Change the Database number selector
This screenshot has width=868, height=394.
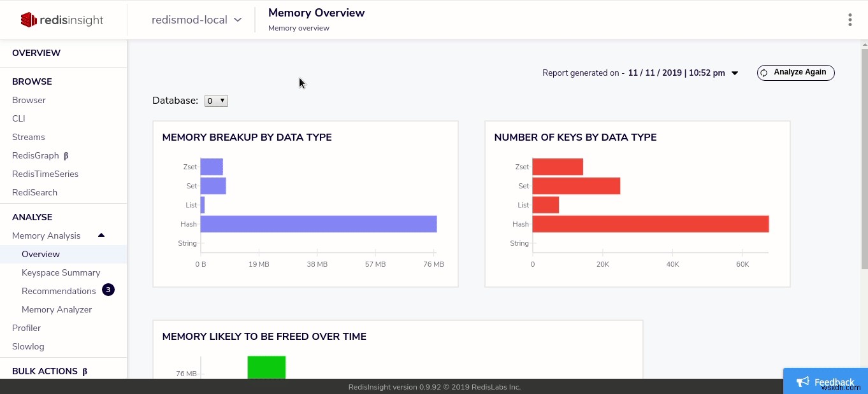pyautogui.click(x=216, y=101)
